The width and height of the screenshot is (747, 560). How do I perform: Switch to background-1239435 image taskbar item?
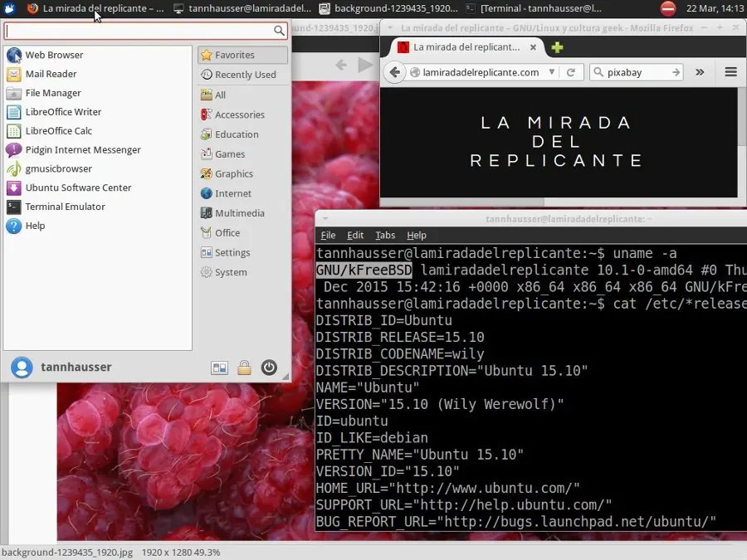point(388,8)
